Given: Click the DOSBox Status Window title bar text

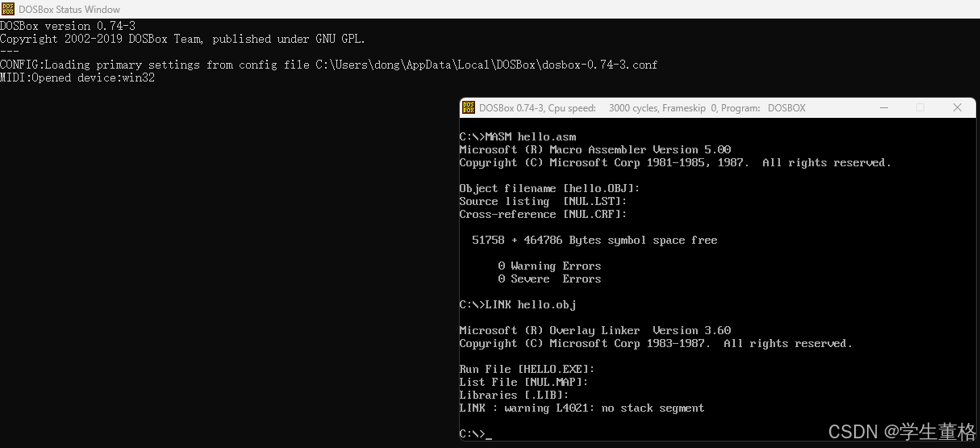Looking at the screenshot, I should 69,10.
